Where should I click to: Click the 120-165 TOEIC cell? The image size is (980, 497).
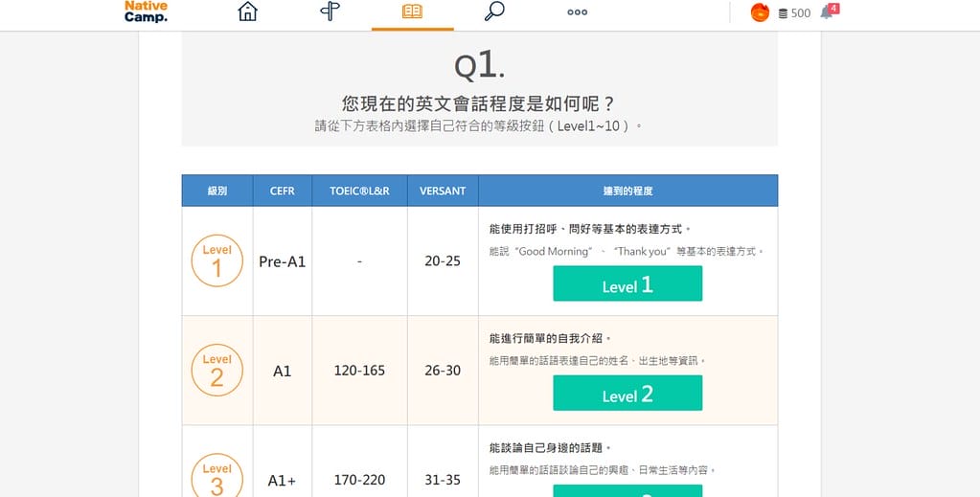tap(359, 371)
